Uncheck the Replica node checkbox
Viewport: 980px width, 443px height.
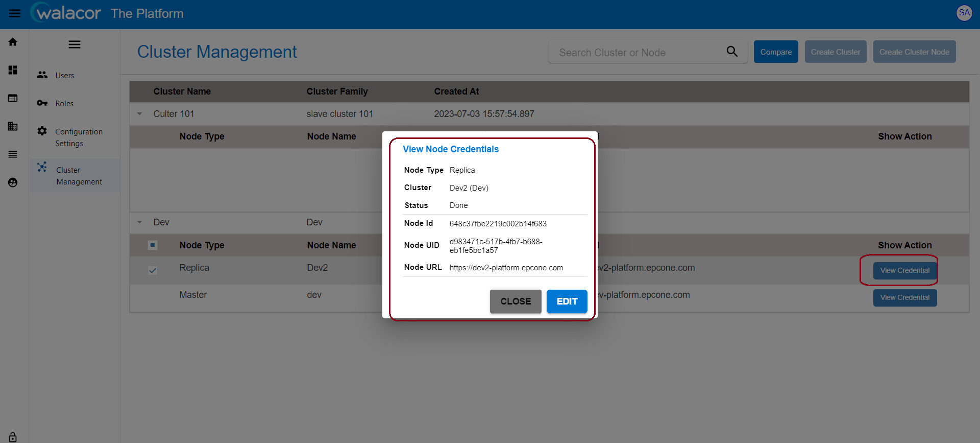(x=153, y=270)
